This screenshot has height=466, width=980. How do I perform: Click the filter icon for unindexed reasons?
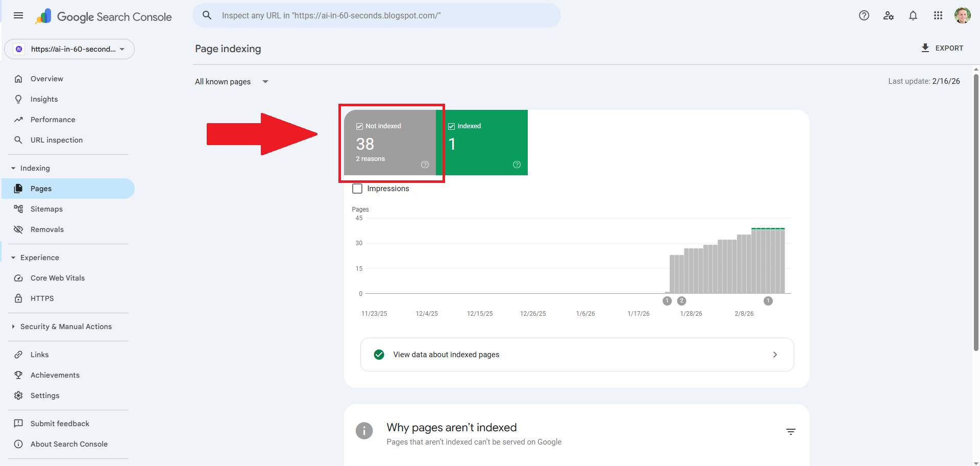tap(791, 432)
